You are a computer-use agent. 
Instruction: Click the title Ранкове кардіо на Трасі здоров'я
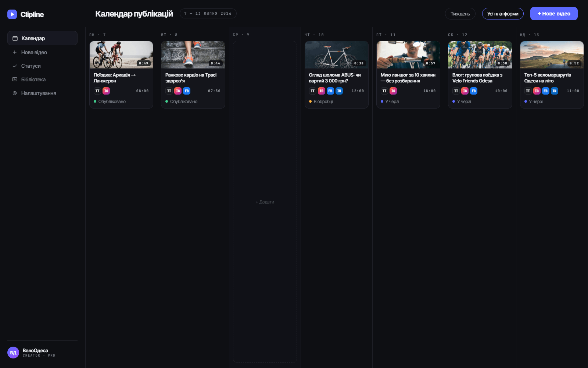pyautogui.click(x=191, y=78)
